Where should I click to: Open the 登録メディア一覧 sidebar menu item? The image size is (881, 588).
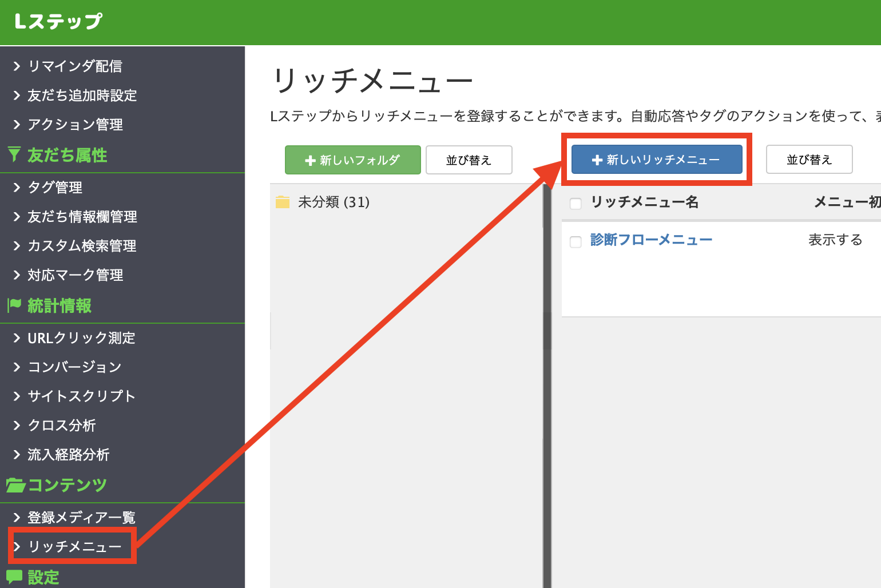[x=81, y=517]
